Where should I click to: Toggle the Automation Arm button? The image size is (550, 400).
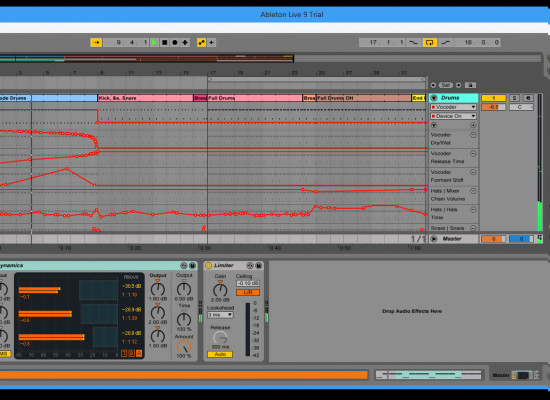[x=201, y=42]
